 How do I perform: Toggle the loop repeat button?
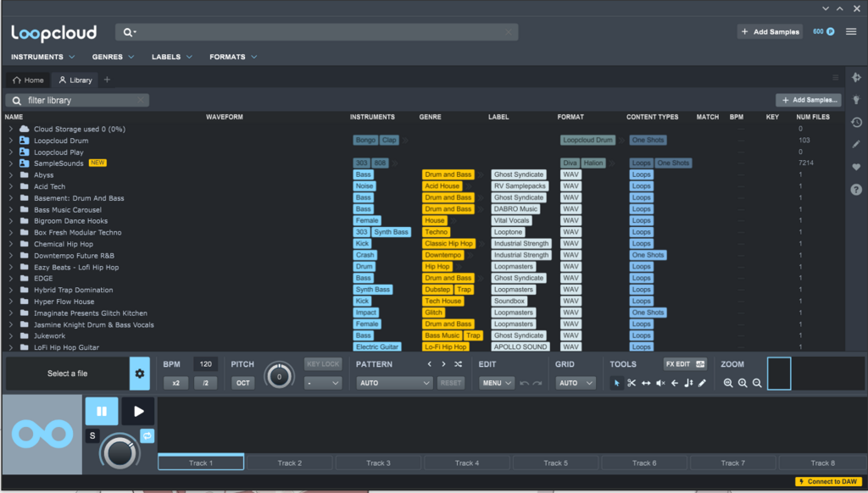pos(147,436)
